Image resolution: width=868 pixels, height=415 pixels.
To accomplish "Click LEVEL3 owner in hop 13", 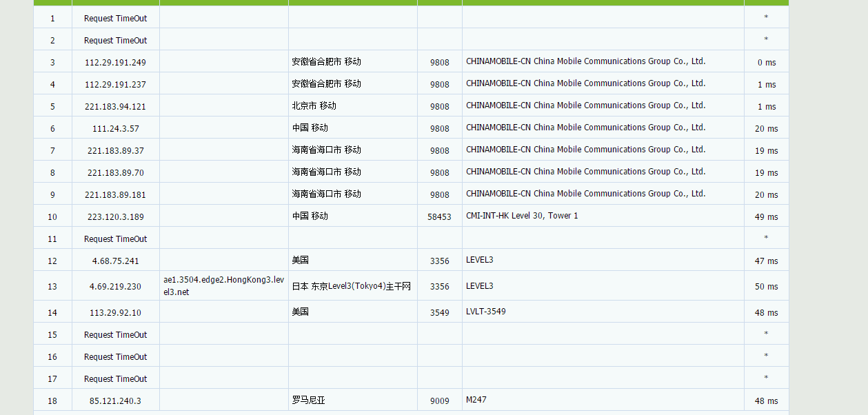I will click(480, 285).
